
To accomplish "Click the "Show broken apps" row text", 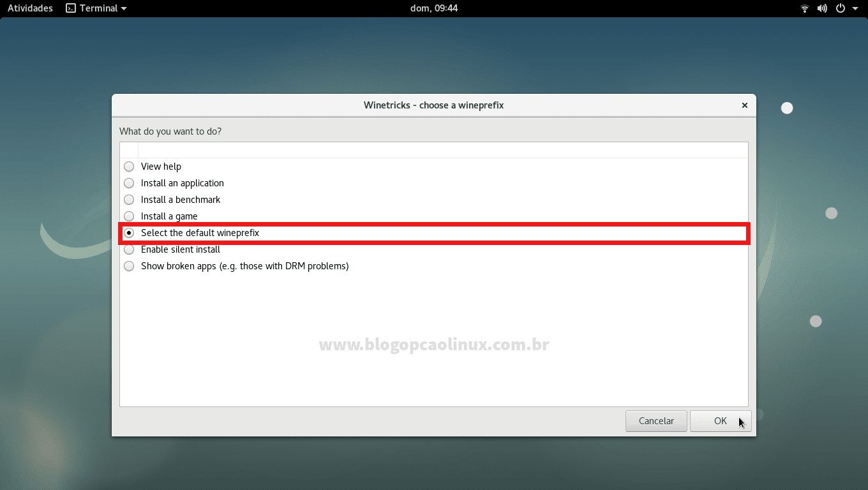I will click(245, 266).
